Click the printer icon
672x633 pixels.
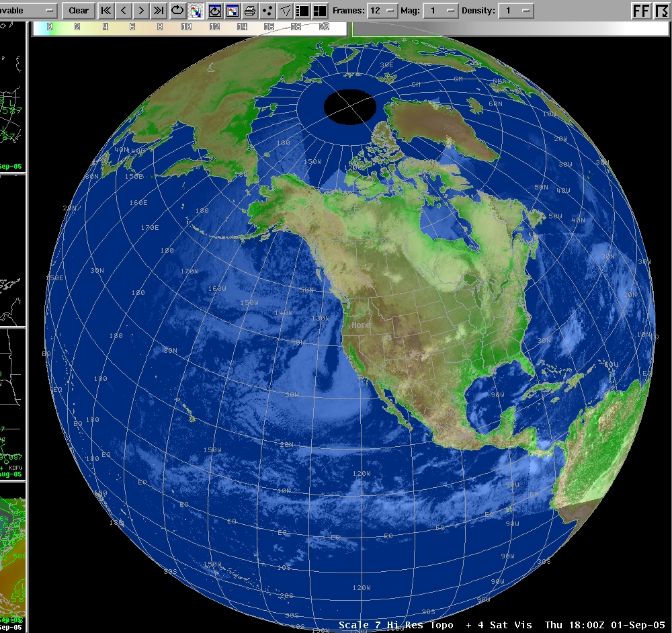coord(250,11)
